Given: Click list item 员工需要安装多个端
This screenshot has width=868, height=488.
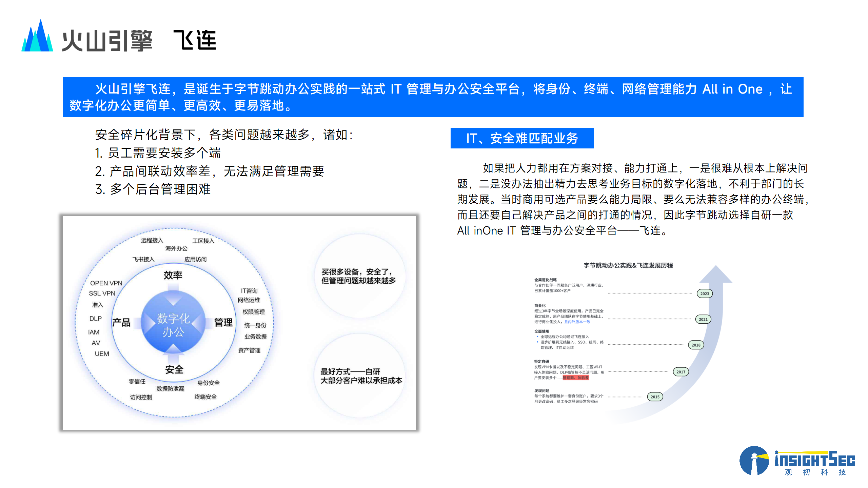Looking at the screenshot, I should 158,153.
